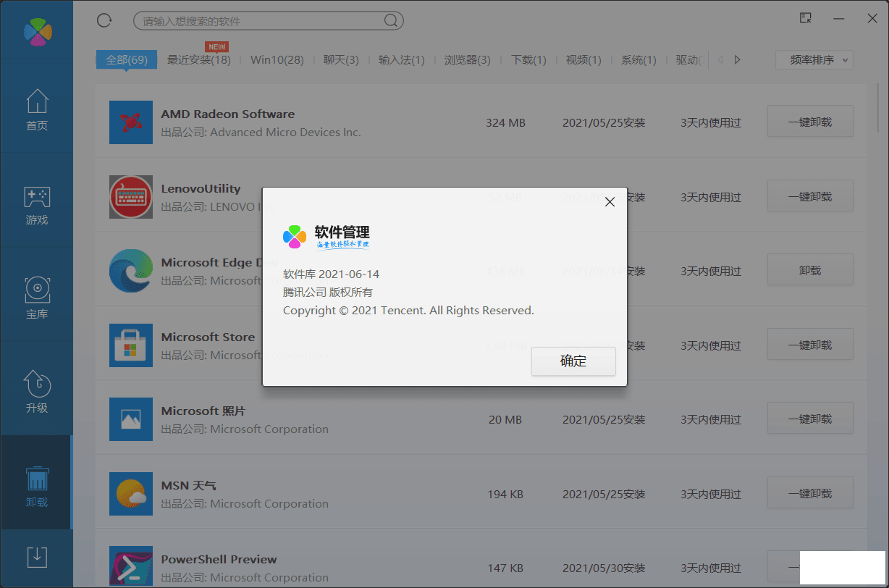Viewport: 889px width, 588px height.
Task: Click the LenovoUtility name text
Action: [201, 189]
